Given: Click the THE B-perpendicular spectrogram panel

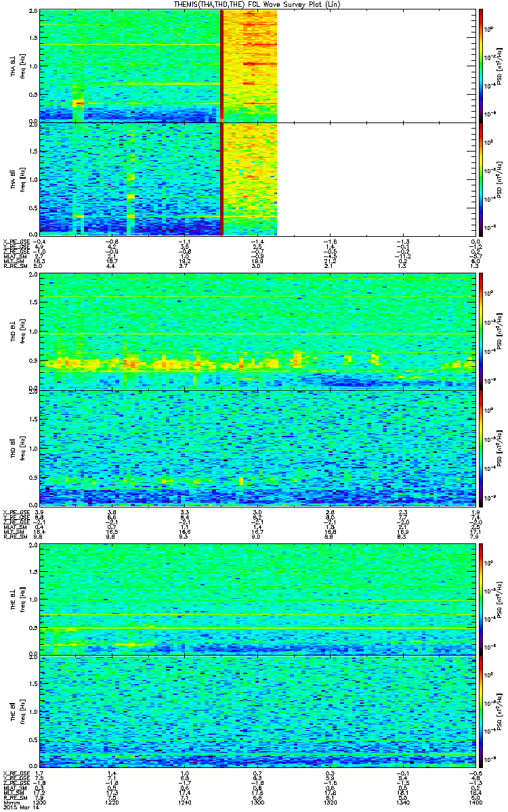Looking at the screenshot, I should click(x=257, y=598).
